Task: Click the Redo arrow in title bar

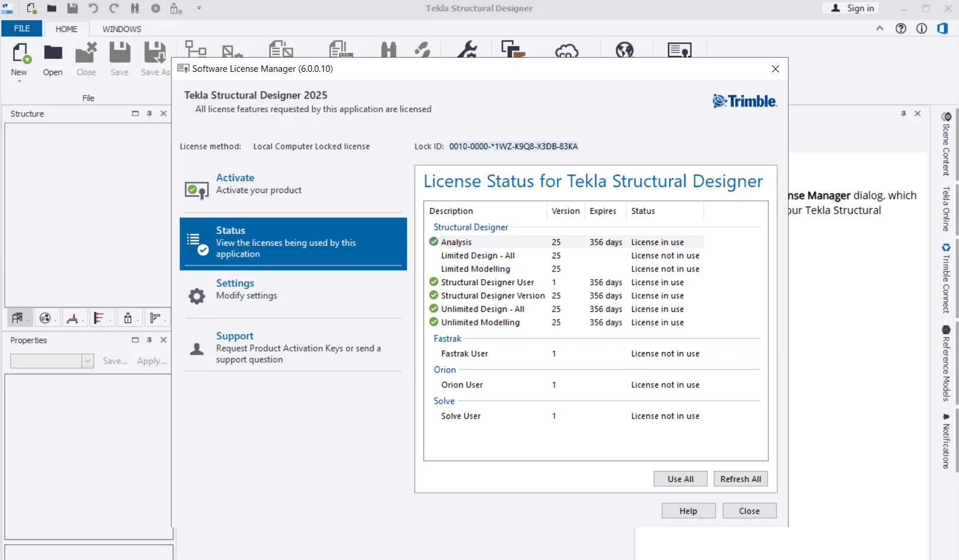Action: [x=114, y=8]
